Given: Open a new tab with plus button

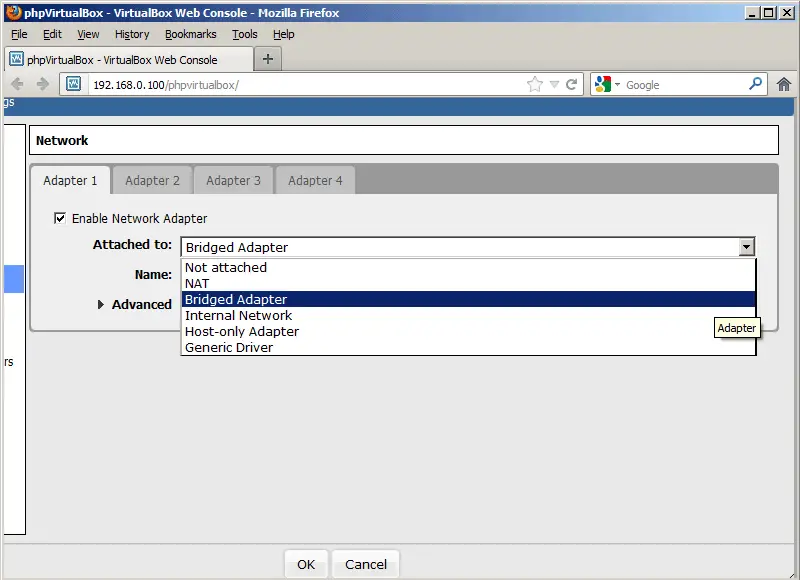Looking at the screenshot, I should pyautogui.click(x=268, y=59).
